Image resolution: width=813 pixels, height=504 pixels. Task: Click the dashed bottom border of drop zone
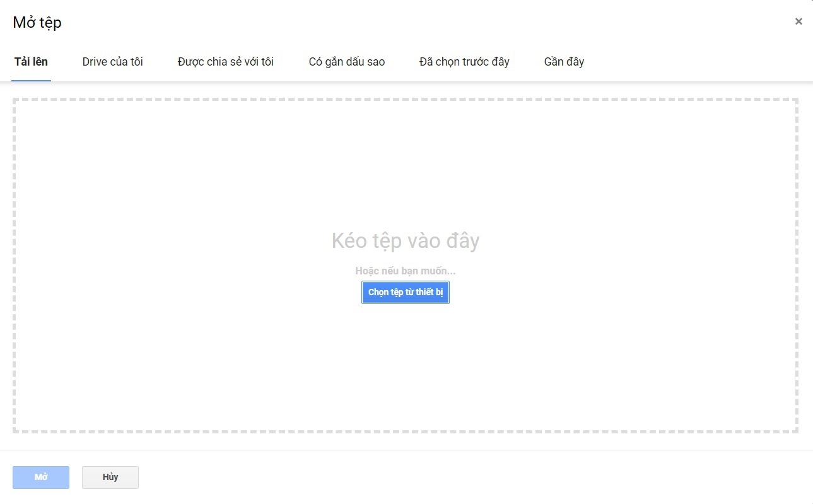[405, 431]
